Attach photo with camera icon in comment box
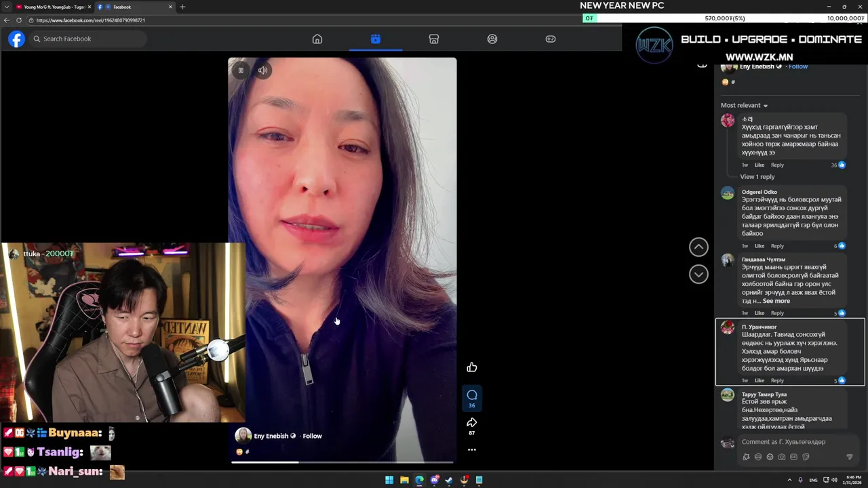The width and height of the screenshot is (868, 488). tap(782, 457)
